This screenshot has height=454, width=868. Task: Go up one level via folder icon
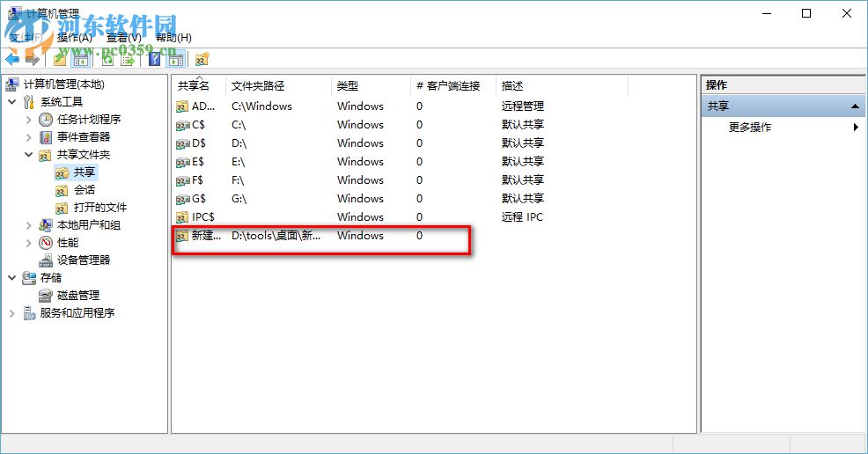[60, 59]
